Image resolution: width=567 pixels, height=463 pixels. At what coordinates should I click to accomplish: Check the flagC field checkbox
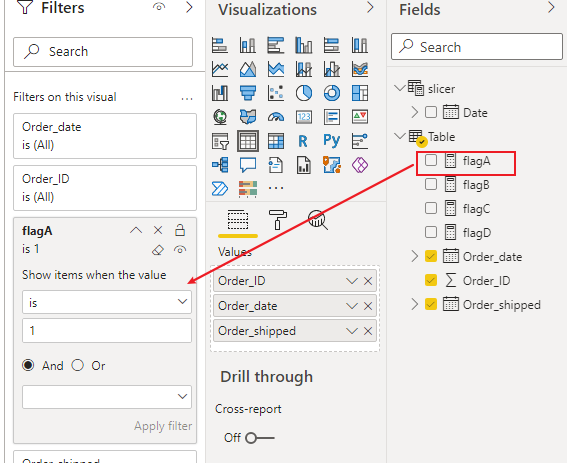(x=431, y=208)
